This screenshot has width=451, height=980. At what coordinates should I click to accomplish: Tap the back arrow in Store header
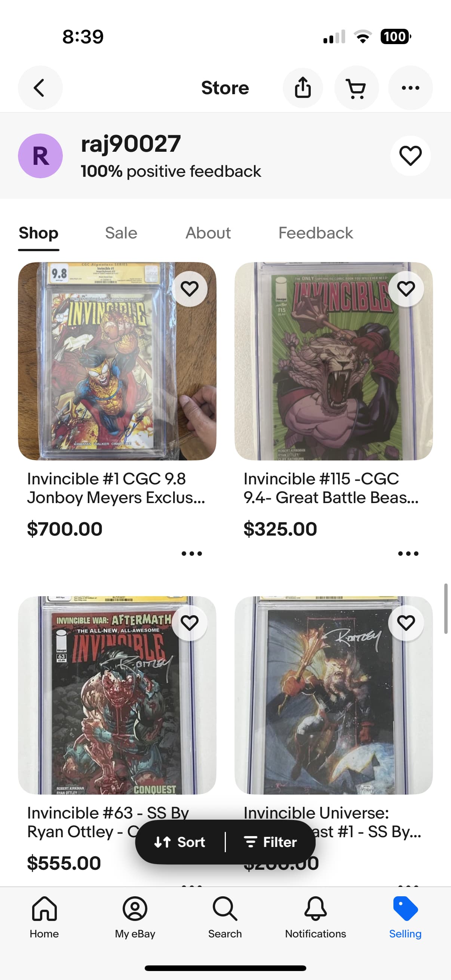(x=40, y=88)
